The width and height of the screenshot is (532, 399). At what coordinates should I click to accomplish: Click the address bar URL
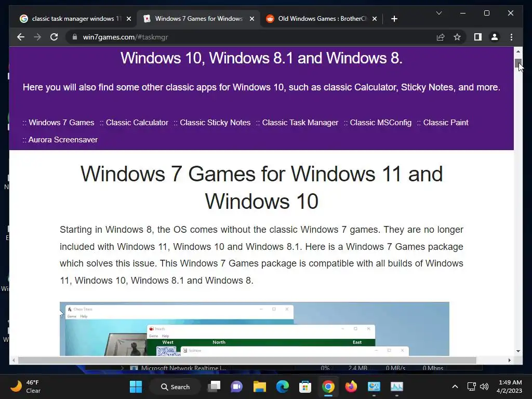click(x=125, y=37)
